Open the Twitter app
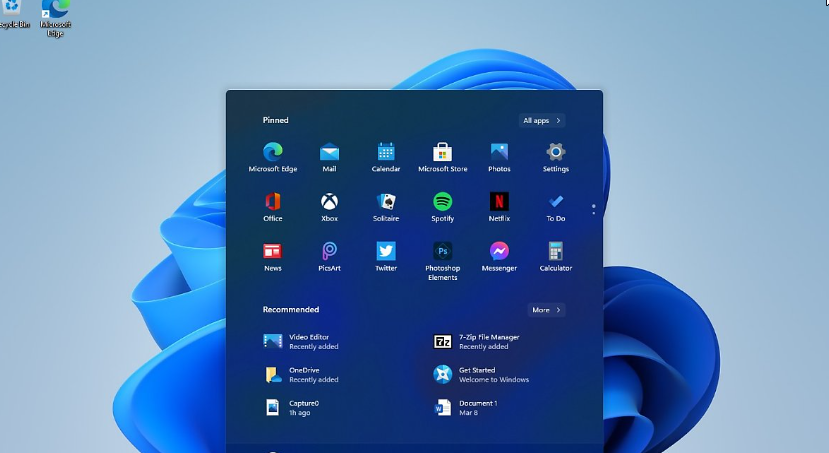The width and height of the screenshot is (829, 453). tap(386, 256)
